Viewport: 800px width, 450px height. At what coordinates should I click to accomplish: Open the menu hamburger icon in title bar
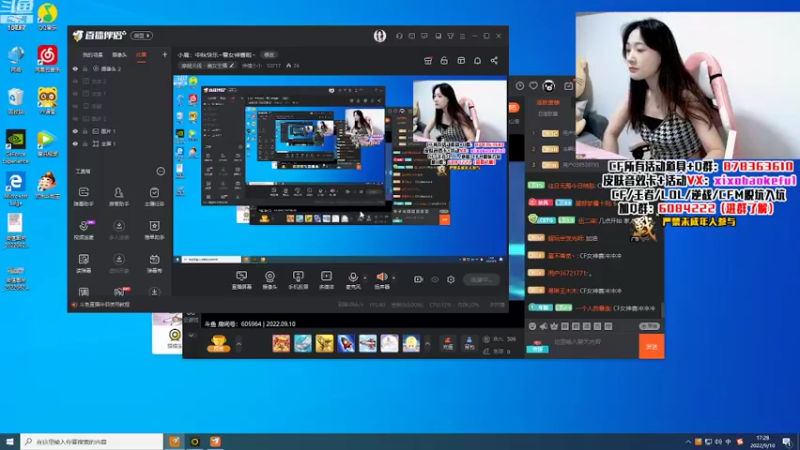point(462,36)
